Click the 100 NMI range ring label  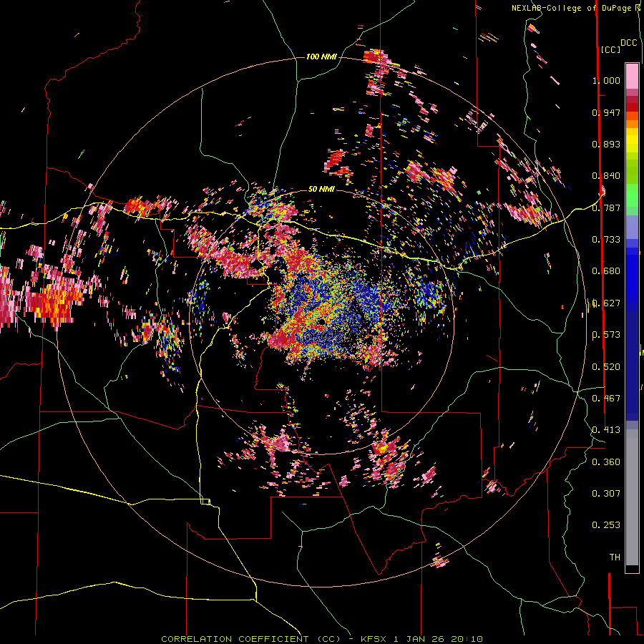pyautogui.click(x=321, y=57)
